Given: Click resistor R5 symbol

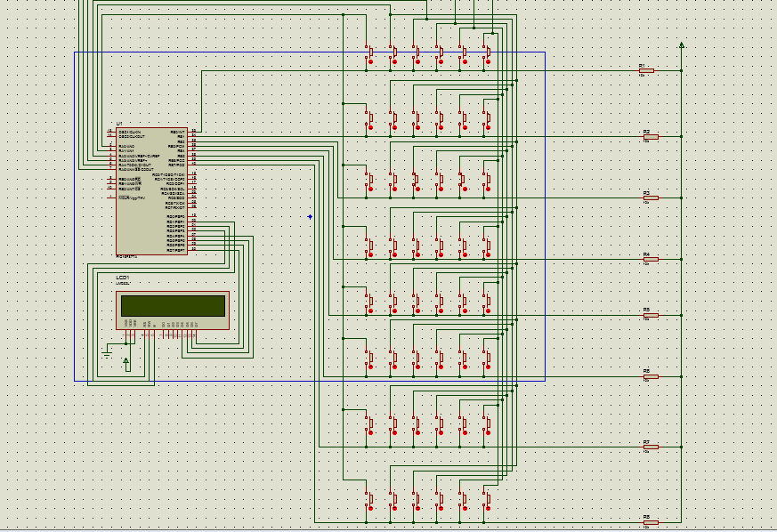Looking at the screenshot, I should (x=650, y=315).
